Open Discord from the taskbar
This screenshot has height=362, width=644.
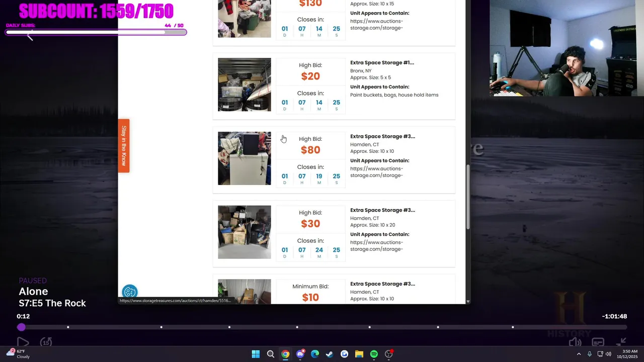[x=300, y=354]
